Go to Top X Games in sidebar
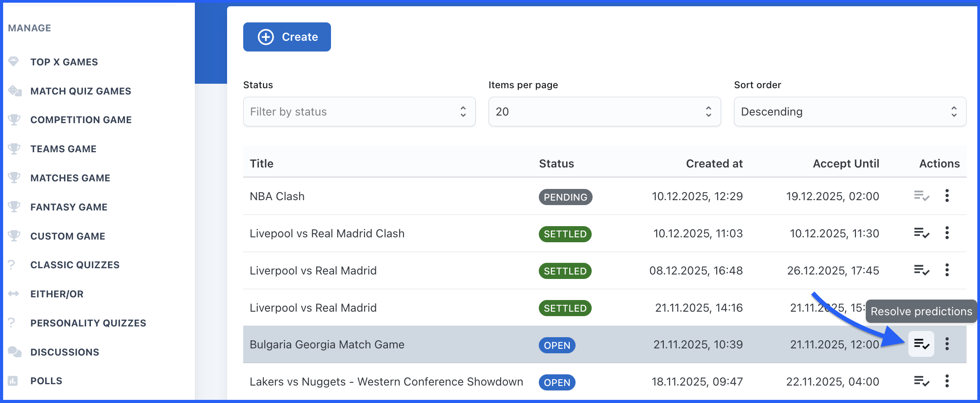This screenshot has height=403, width=980. 64,62
